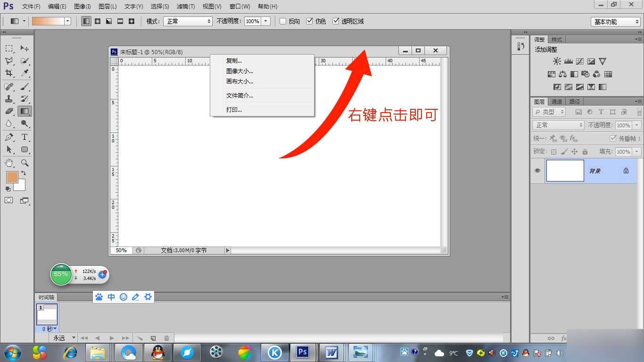644x362 pixels.
Task: Switch to the 通道 tab
Action: [557, 101]
